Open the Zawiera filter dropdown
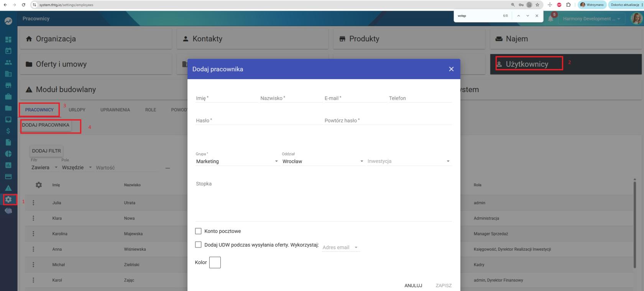 44,167
